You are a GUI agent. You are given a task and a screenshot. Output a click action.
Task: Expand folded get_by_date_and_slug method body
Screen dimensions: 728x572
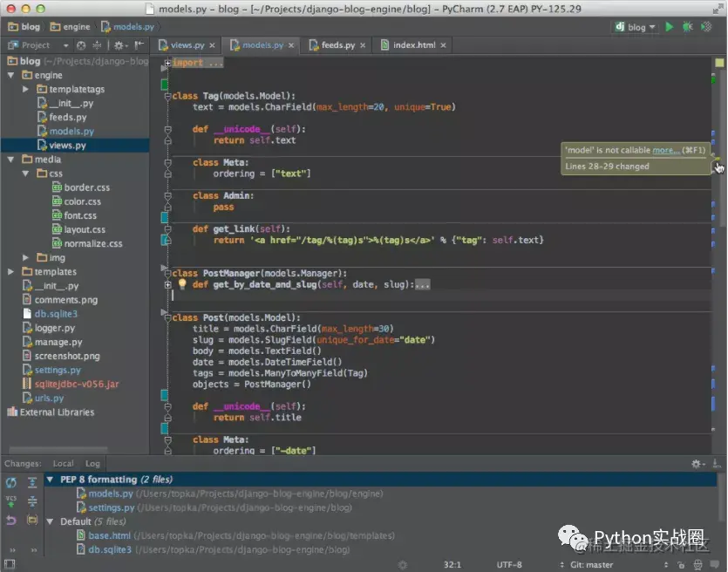coord(168,284)
